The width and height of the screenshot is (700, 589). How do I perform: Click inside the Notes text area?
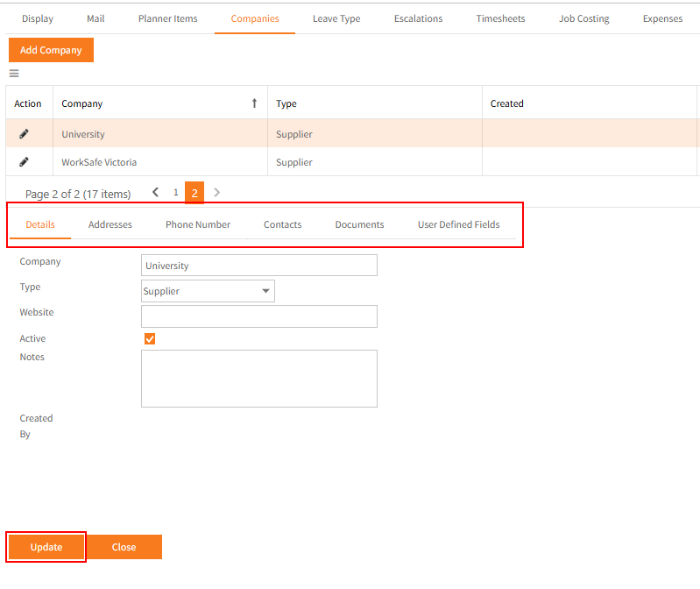[258, 379]
